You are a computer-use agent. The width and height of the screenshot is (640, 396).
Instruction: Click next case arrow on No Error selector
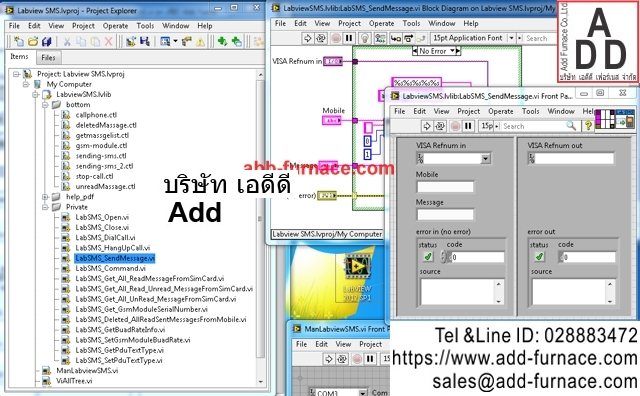click(x=458, y=51)
